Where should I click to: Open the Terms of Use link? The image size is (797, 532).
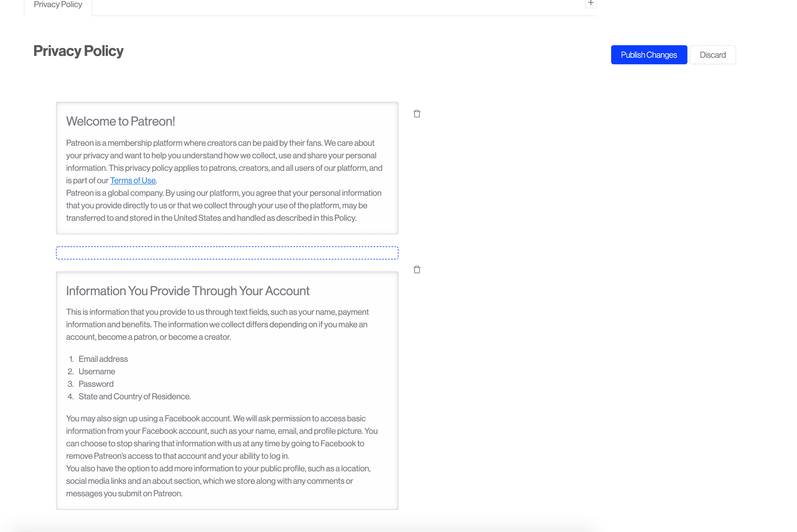pos(133,181)
